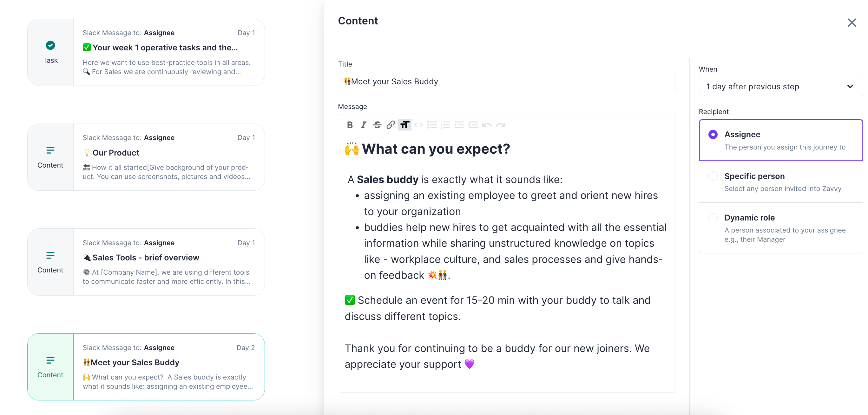Increase indentation of message text
This screenshot has height=415, width=868.
[x=474, y=125]
